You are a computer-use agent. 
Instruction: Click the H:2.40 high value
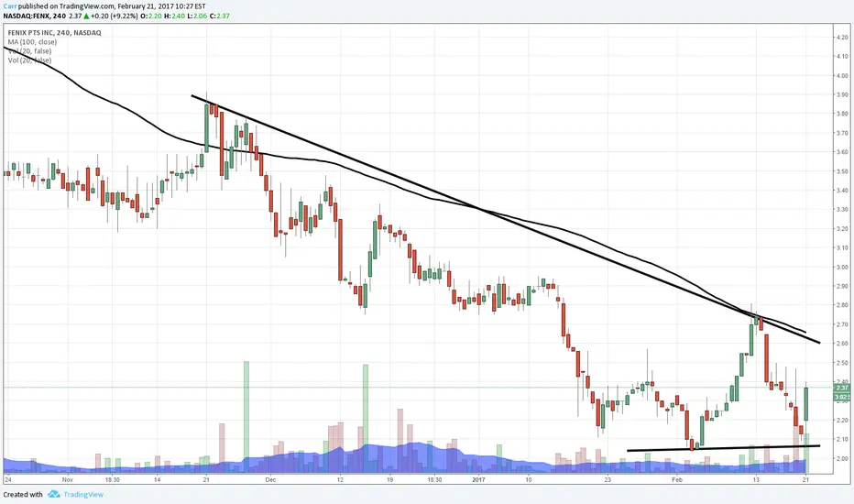tap(174, 16)
